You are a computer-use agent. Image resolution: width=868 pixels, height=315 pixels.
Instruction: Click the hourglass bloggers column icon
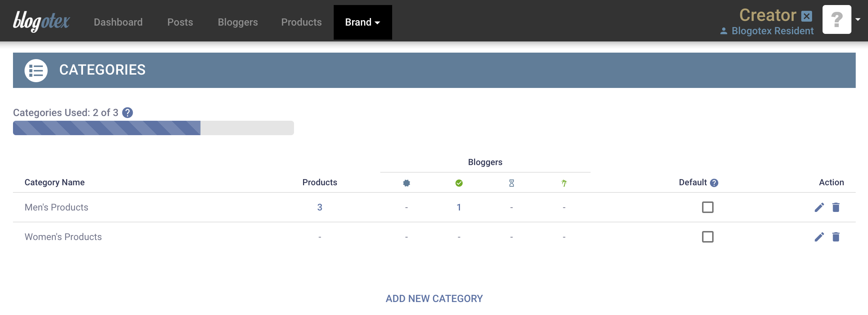pos(511,183)
